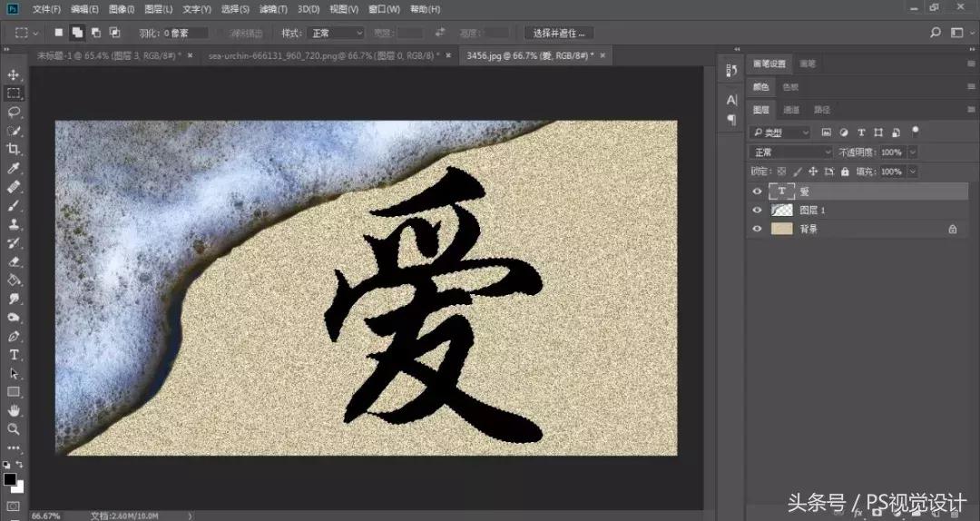Filter layers by shape layers
Viewport: 980px width, 521px height.
click(878, 133)
